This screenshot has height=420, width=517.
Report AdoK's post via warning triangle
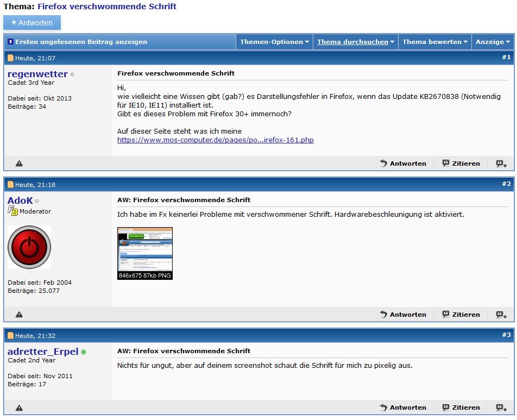click(19, 315)
